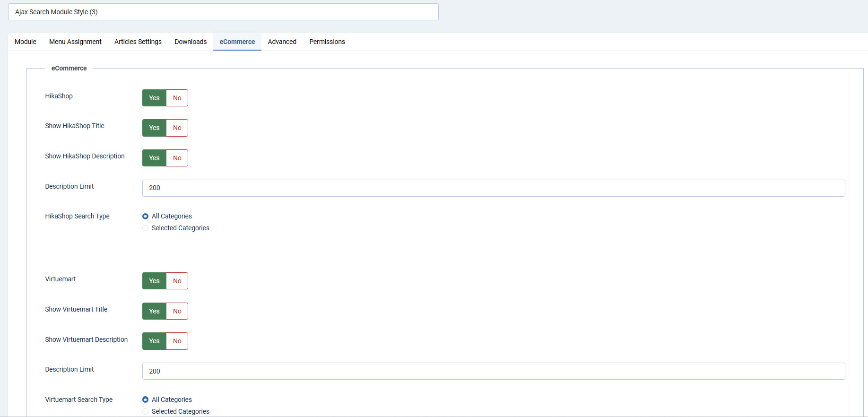Open the Permissions tab
Screen dimensions: 868x417
tap(327, 42)
